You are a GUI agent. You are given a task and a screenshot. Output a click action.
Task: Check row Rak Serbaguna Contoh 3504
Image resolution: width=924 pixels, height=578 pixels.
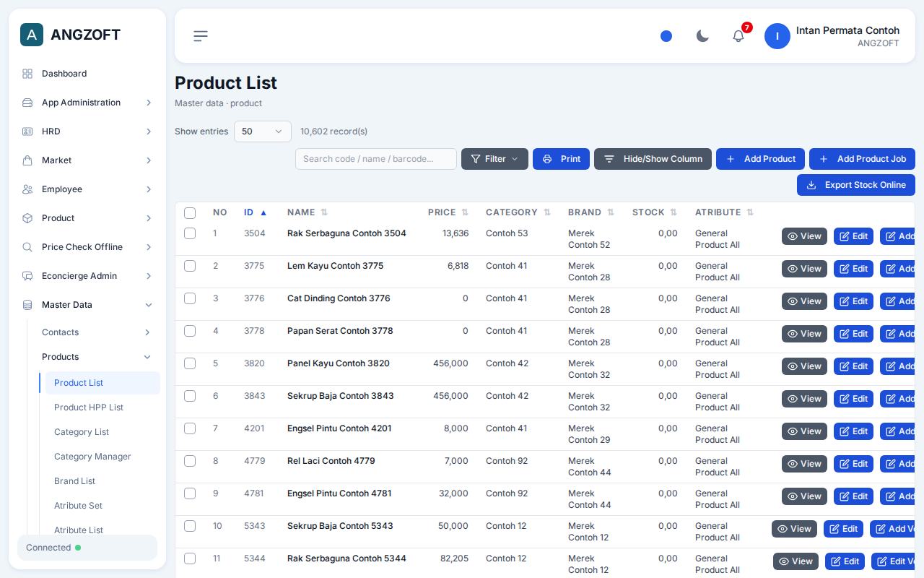coord(190,233)
